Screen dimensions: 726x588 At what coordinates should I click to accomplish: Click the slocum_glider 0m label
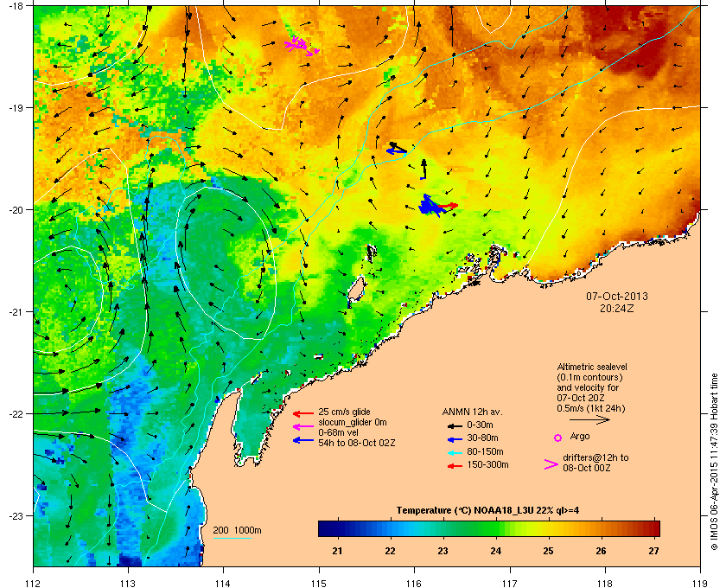coord(353,423)
